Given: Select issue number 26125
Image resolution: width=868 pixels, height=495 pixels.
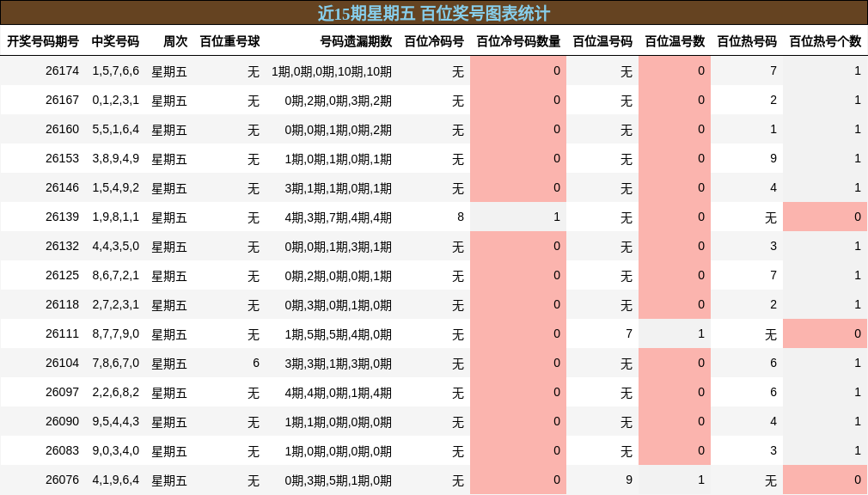Looking at the screenshot, I should tap(62, 276).
